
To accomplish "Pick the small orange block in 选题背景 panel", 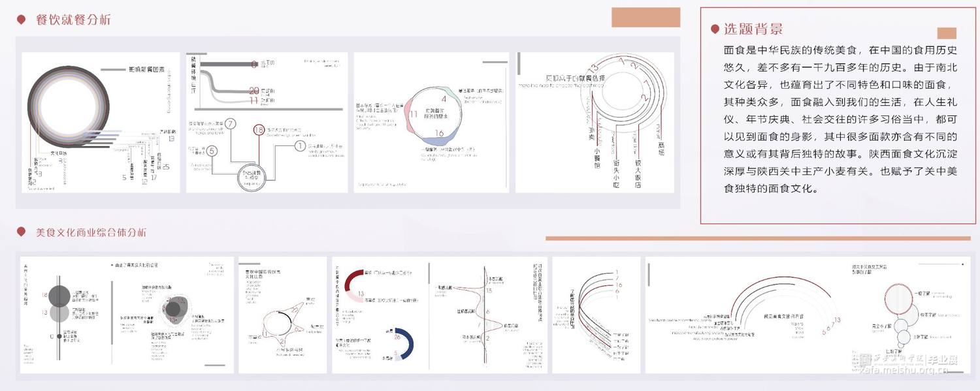I will coord(946,33).
